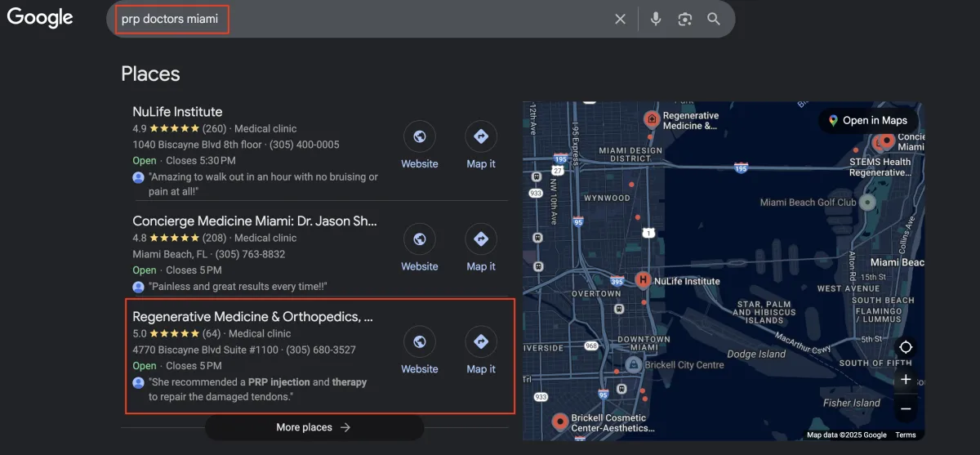Screen dimensions: 980x455
Task: Open the Regenerative Medicine & Orthopedics website globe icon
Action: pos(420,342)
